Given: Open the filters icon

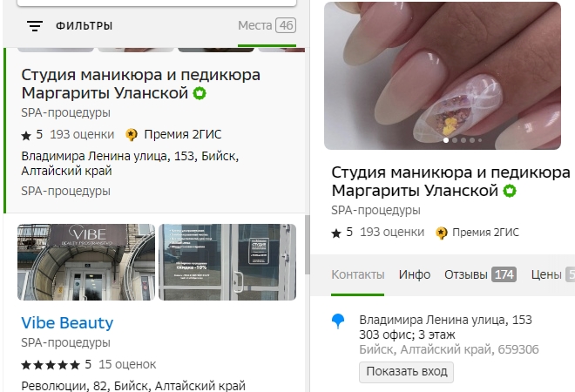Looking at the screenshot, I should click(x=35, y=26).
